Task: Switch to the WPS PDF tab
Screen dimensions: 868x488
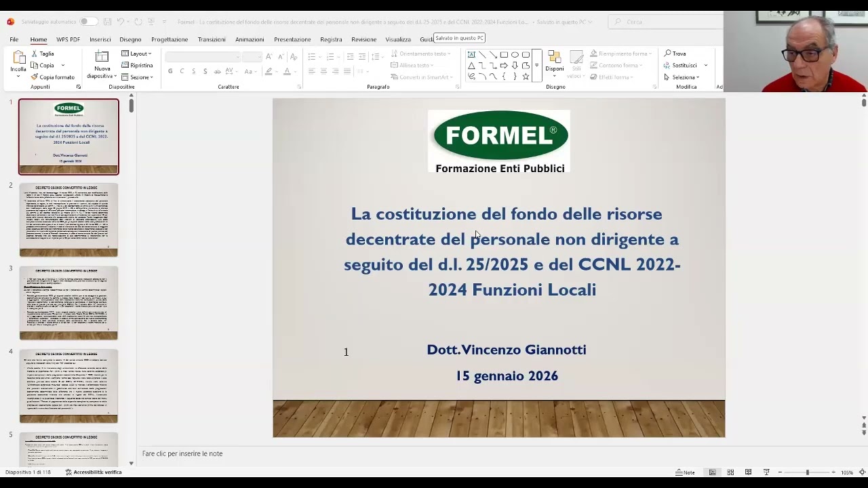Action: click(68, 39)
